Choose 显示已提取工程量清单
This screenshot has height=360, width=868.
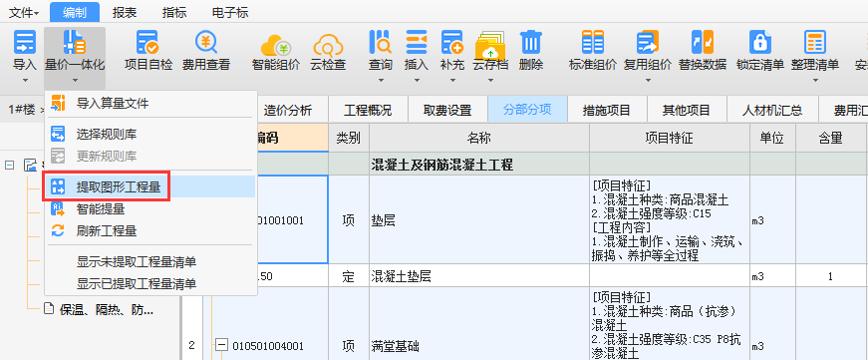(150, 284)
